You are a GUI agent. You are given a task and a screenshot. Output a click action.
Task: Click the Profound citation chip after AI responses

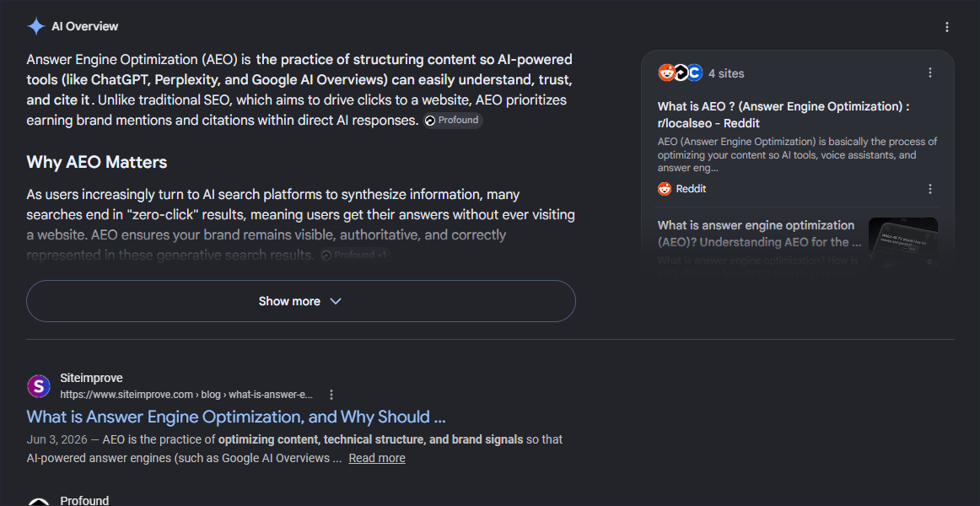(453, 121)
